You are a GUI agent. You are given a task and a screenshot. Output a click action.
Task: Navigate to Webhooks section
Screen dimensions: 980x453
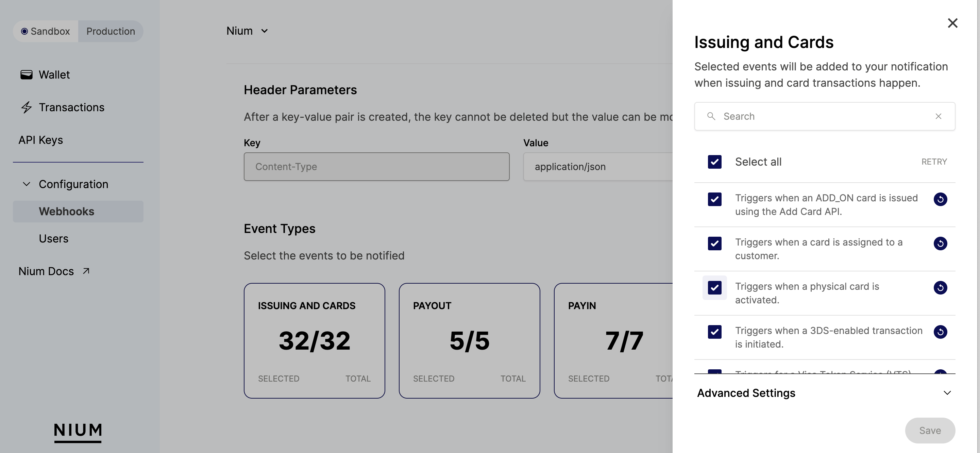(x=66, y=211)
